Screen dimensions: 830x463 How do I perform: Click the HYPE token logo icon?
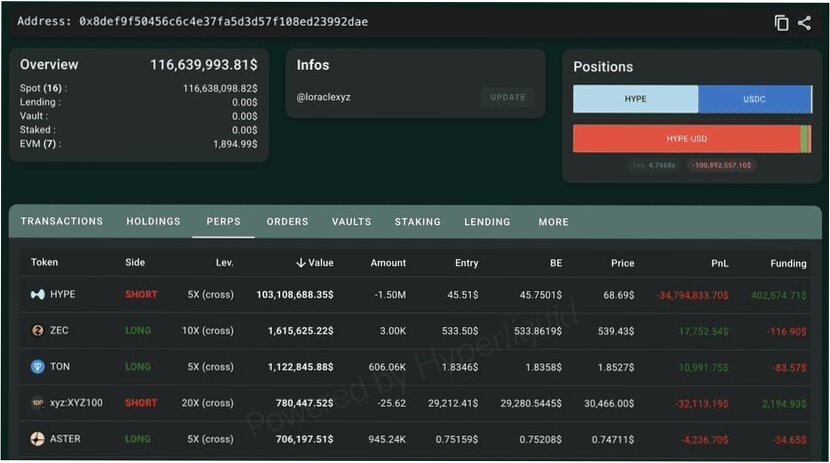point(38,295)
